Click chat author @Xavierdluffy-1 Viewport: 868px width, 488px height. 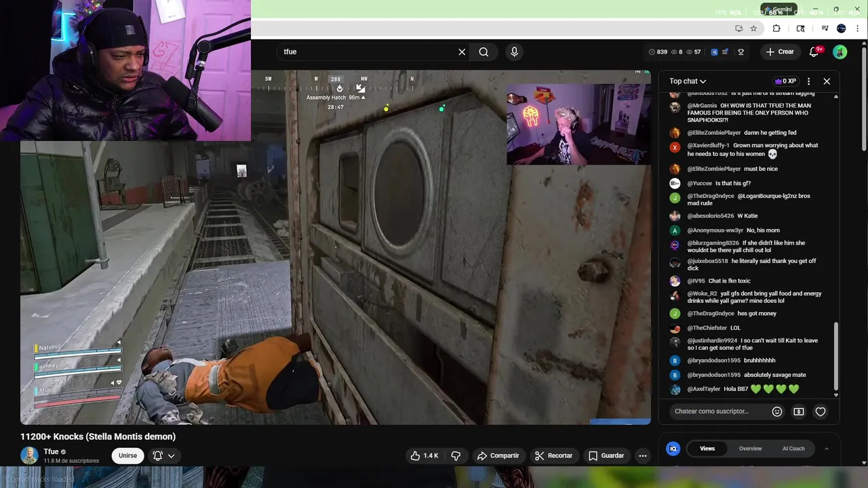pyautogui.click(x=709, y=145)
